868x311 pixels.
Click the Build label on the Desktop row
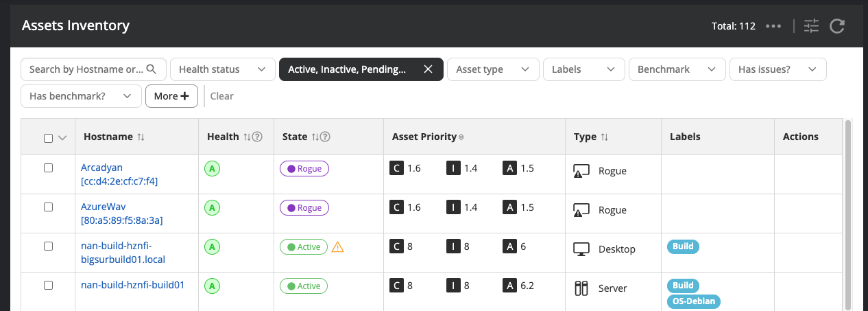(683, 246)
